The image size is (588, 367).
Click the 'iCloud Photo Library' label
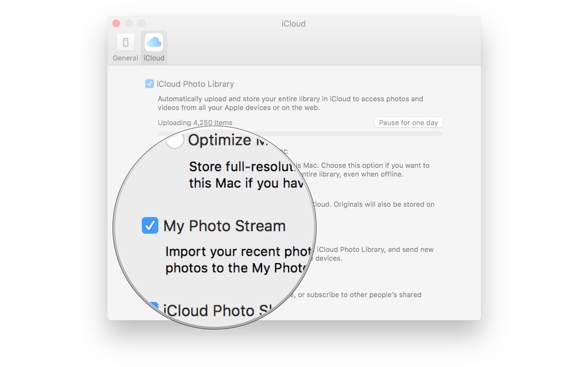[195, 84]
